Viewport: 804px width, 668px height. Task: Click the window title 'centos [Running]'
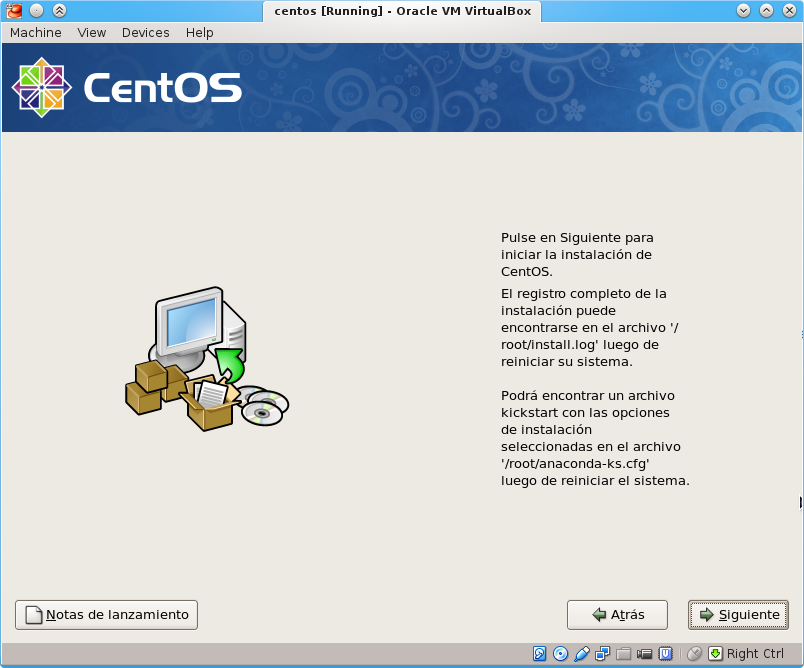tap(329, 11)
